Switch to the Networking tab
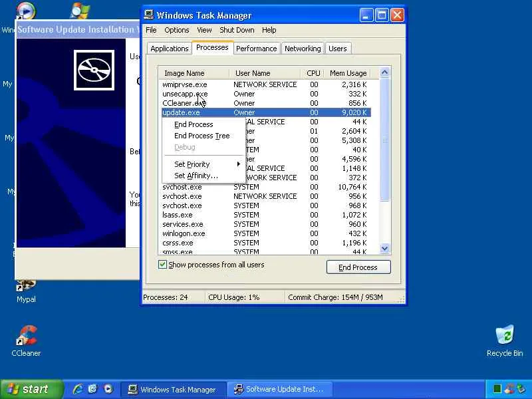Image resolution: width=532 pixels, height=399 pixels. click(303, 49)
